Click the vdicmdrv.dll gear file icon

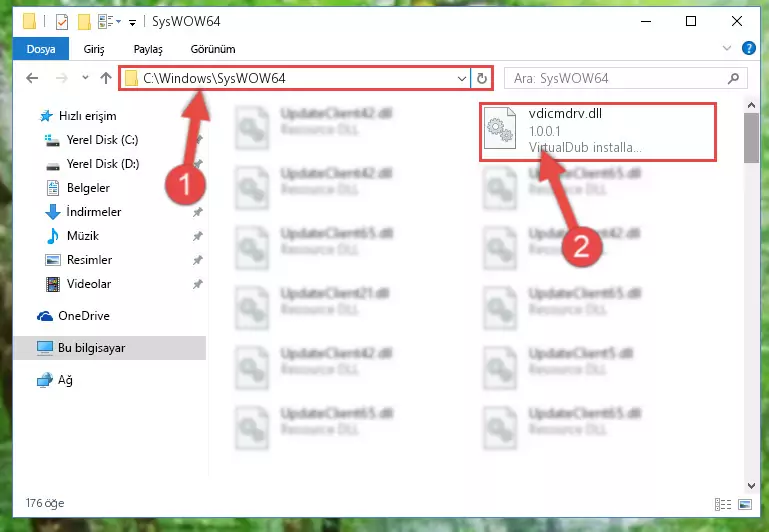[500, 128]
